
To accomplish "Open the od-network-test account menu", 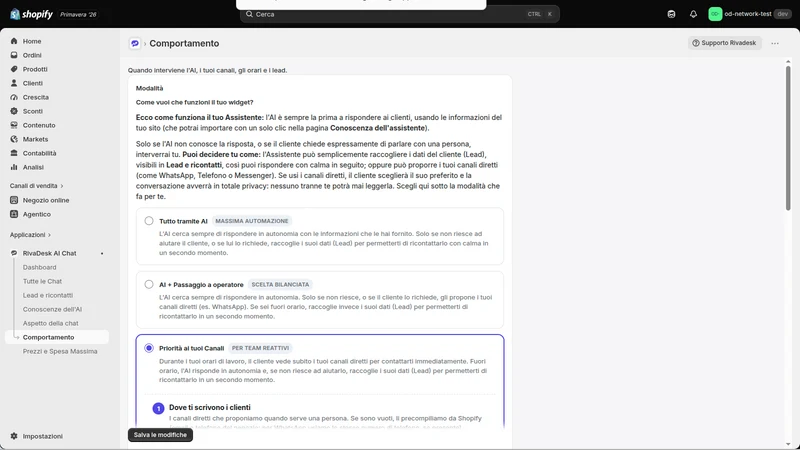I will 749,14.
